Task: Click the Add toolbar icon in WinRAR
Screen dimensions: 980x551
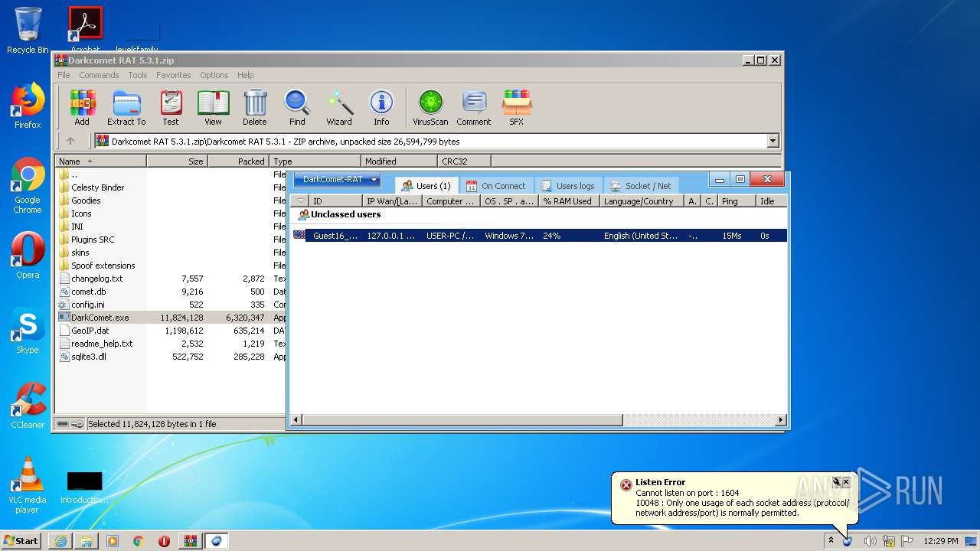Action: 82,108
